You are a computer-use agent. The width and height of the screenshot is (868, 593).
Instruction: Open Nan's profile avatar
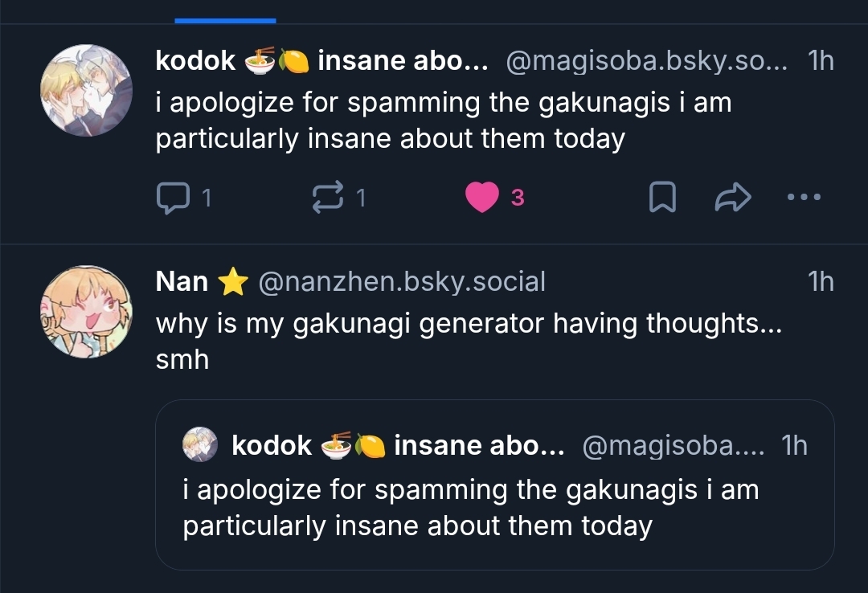[86, 312]
